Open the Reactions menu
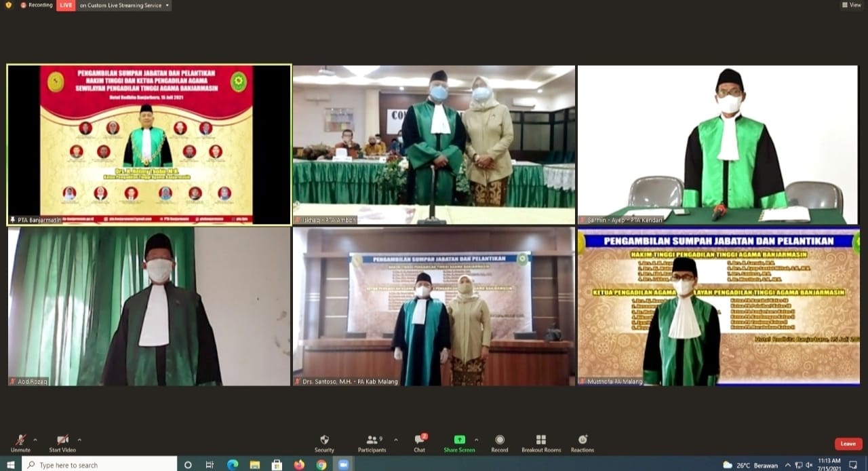 click(583, 441)
